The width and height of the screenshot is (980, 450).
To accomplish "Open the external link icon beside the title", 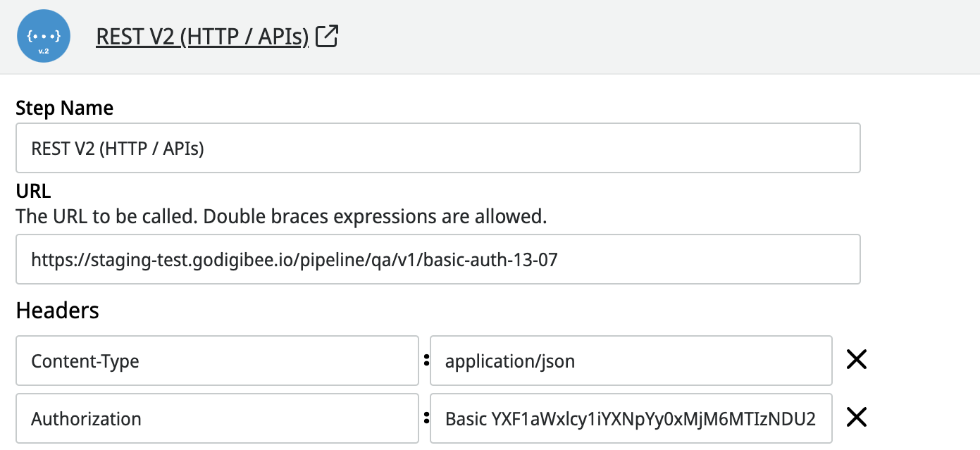I will [x=328, y=36].
